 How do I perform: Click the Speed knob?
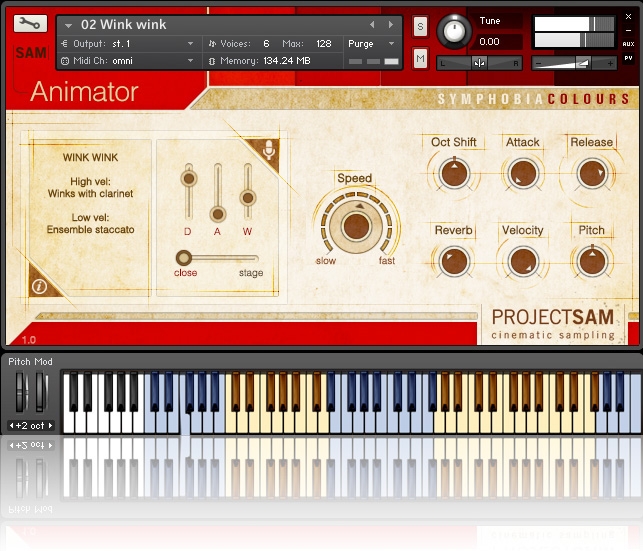point(356,226)
